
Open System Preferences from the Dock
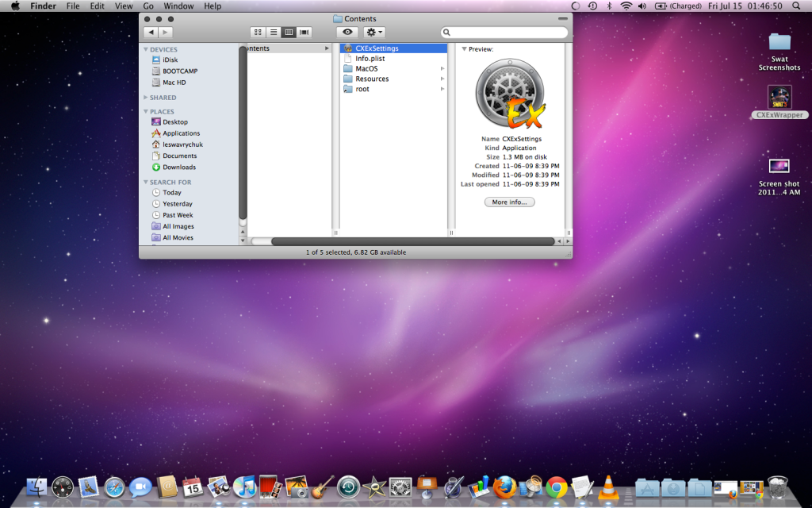[x=400, y=487]
